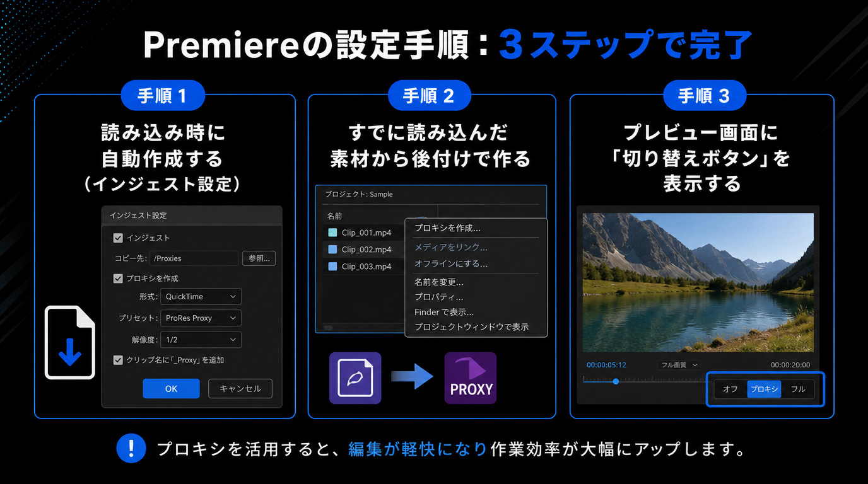The width and height of the screenshot is (868, 484).
Task: Switch the preview toggle to プロキシ
Action: click(764, 389)
